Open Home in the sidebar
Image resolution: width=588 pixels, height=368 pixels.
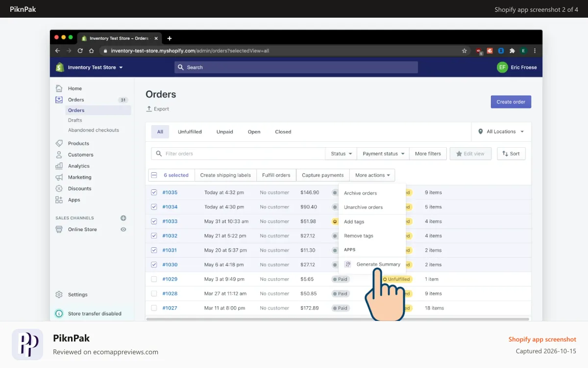tap(74, 88)
